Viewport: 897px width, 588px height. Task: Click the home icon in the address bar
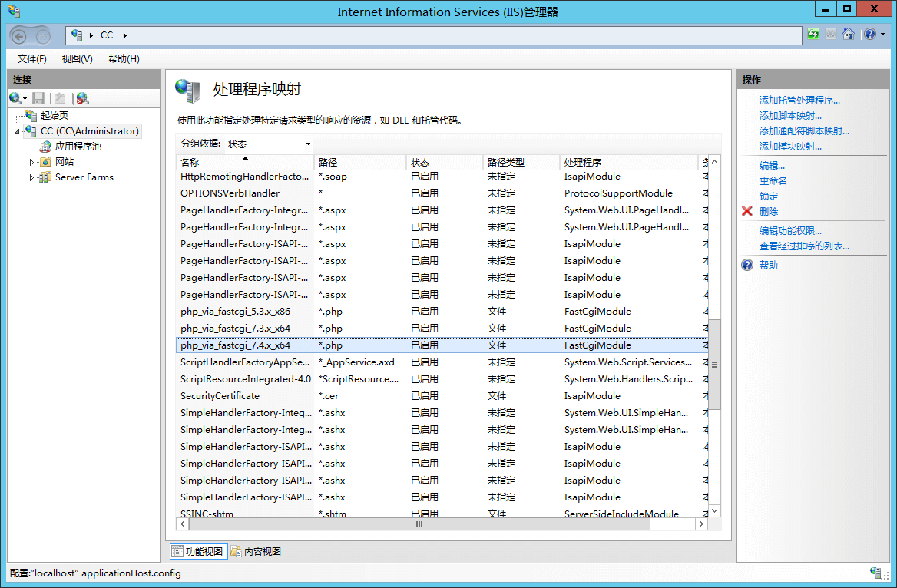(849, 34)
